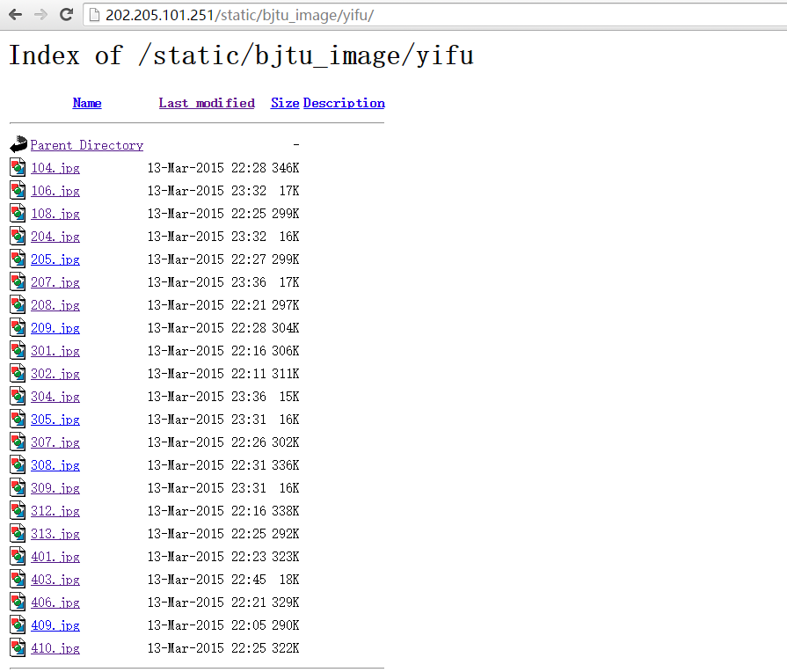Viewport: 787px width, 672px height.
Task: Open the 301.jpg file link
Action: pos(55,351)
